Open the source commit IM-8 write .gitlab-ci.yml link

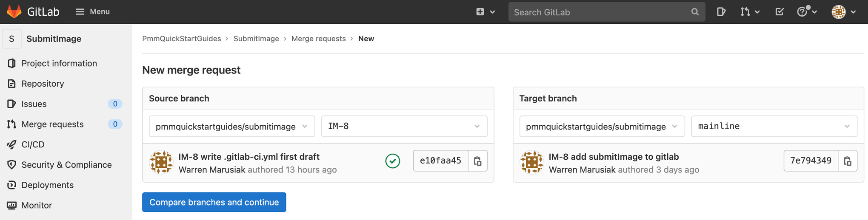249,157
